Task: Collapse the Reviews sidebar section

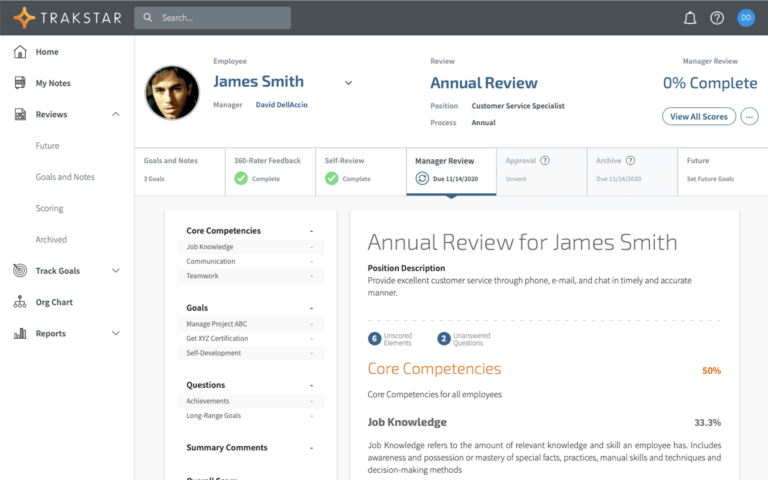Action: click(x=116, y=115)
